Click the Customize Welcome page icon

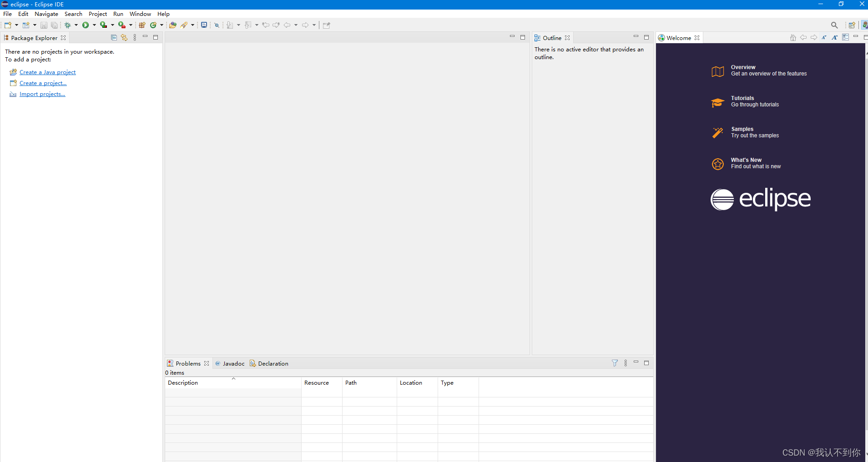click(845, 37)
